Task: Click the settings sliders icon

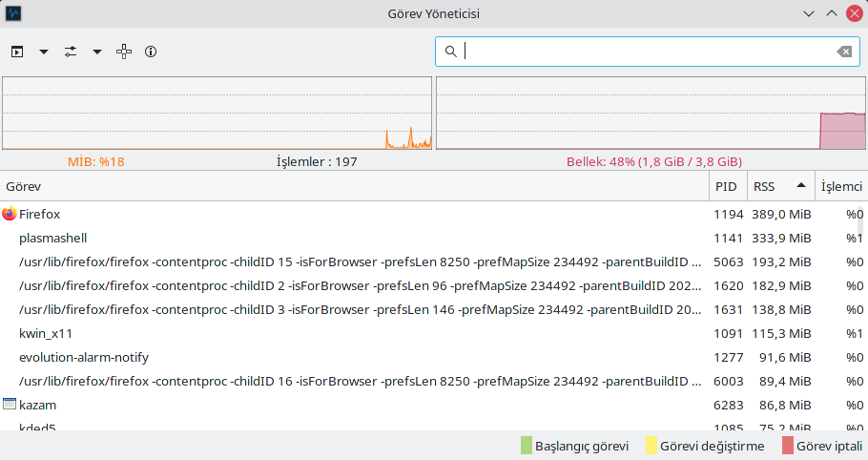Action: click(71, 52)
